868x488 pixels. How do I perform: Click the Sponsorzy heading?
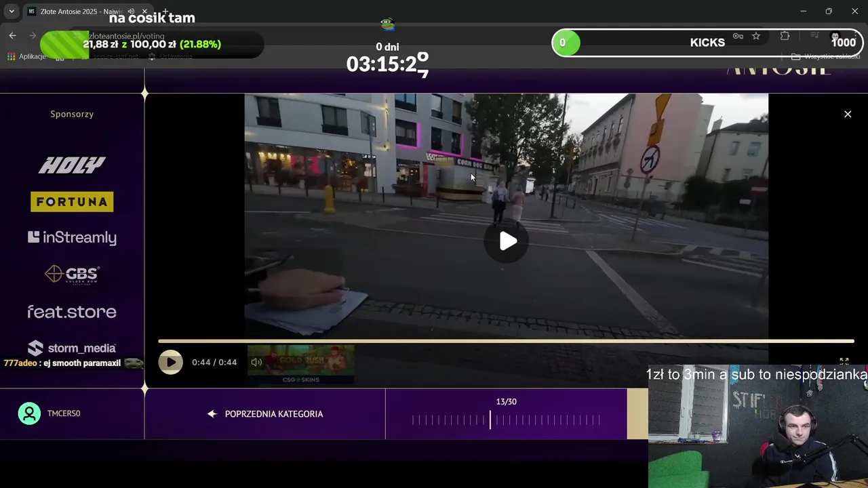72,114
